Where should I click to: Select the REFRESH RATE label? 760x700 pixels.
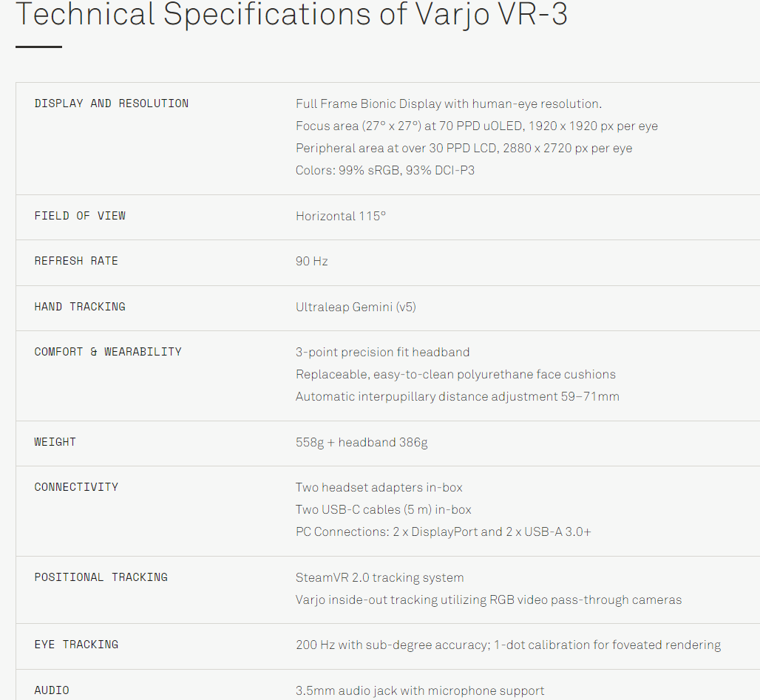76,261
